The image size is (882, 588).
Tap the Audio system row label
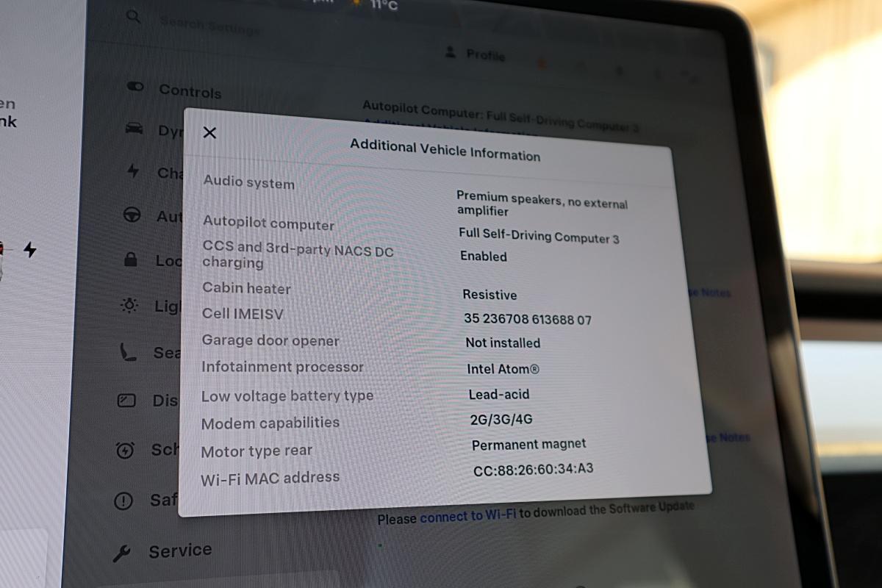point(249,182)
